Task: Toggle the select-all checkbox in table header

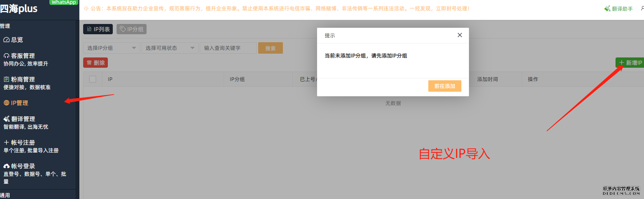Action: [93, 79]
